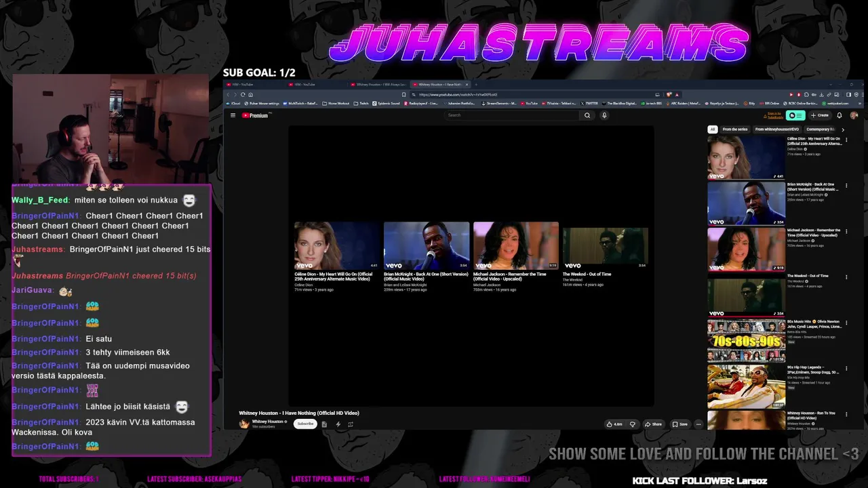
Task: Open options for Céline Dion sidebar video
Action: [846, 140]
